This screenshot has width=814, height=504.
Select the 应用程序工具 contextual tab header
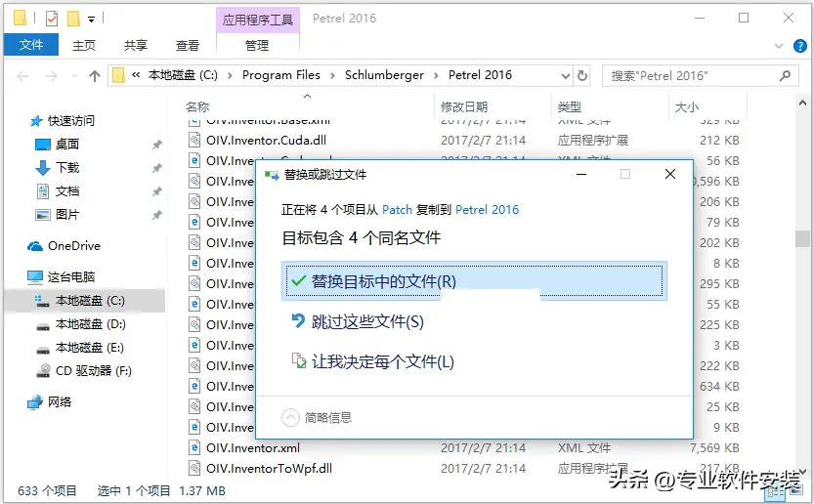(258, 20)
